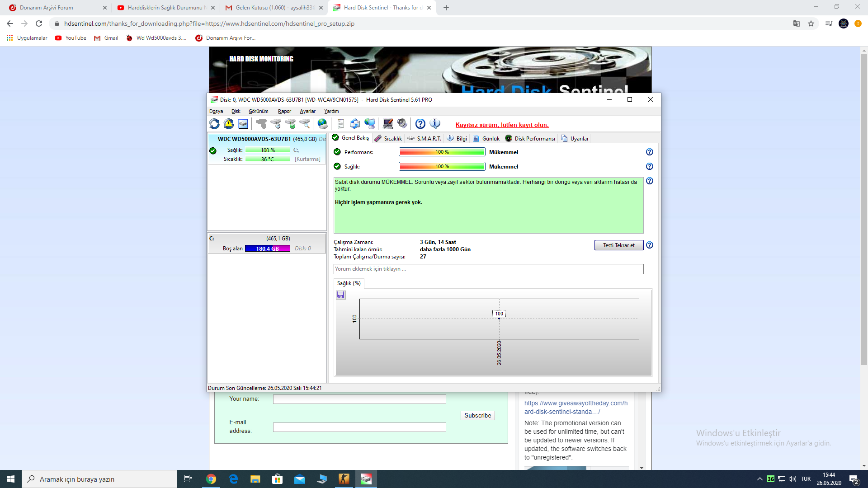Switch to S.M.A.R.T. tab
This screenshot has height=488, width=868.
[x=424, y=139]
